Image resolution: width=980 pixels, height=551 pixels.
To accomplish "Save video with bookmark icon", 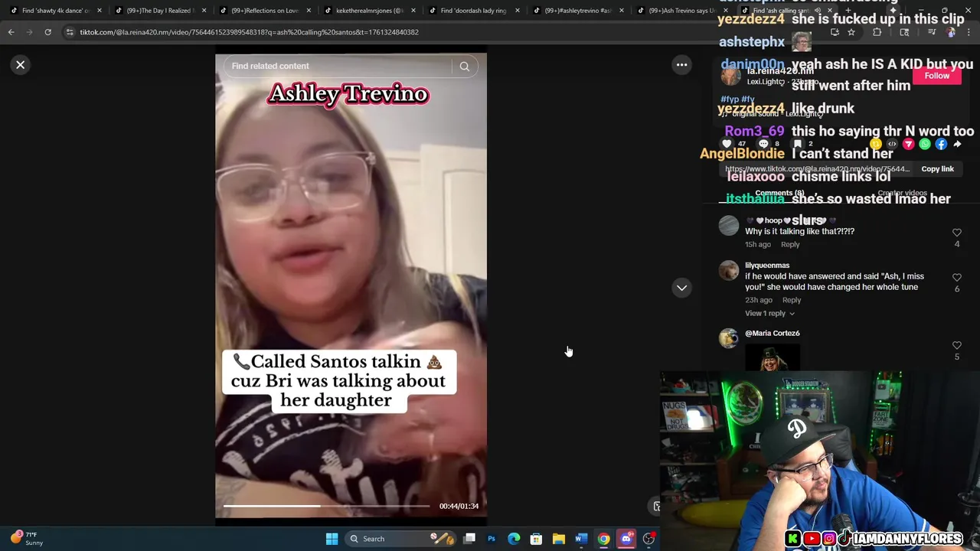I will (x=798, y=144).
